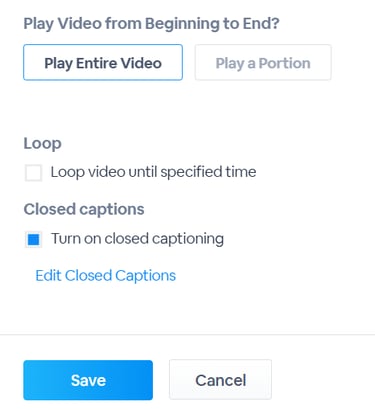The image size is (375, 410).
Task: Toggle the blue filled captioning checkbox
Action: tap(33, 239)
